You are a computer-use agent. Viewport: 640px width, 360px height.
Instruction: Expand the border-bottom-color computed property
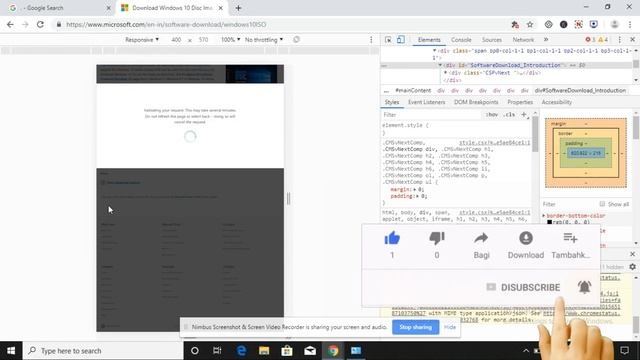pos(544,216)
